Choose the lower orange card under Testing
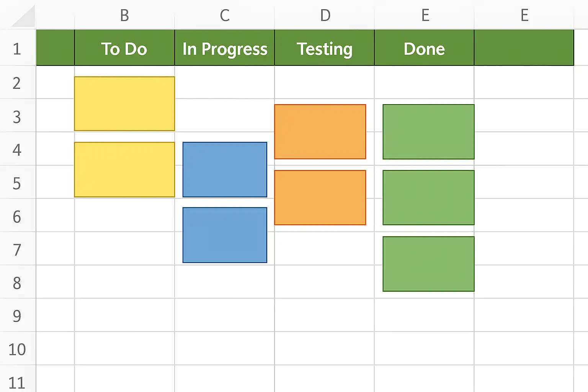The width and height of the screenshot is (588, 392). [x=320, y=198]
